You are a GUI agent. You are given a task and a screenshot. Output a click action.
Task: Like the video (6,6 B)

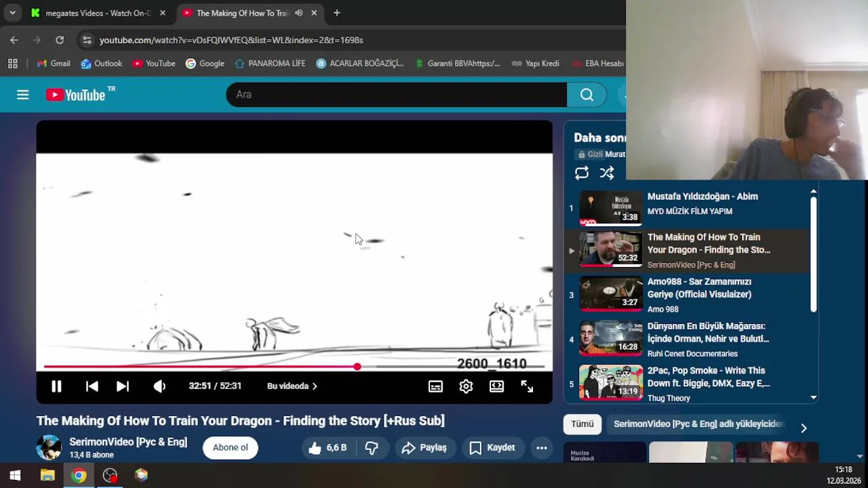[x=328, y=447]
